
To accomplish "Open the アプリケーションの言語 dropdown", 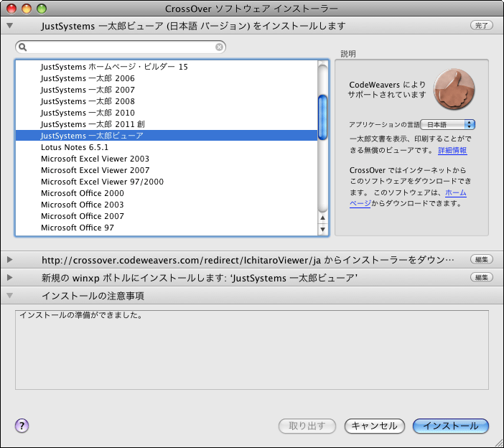I will [448, 124].
